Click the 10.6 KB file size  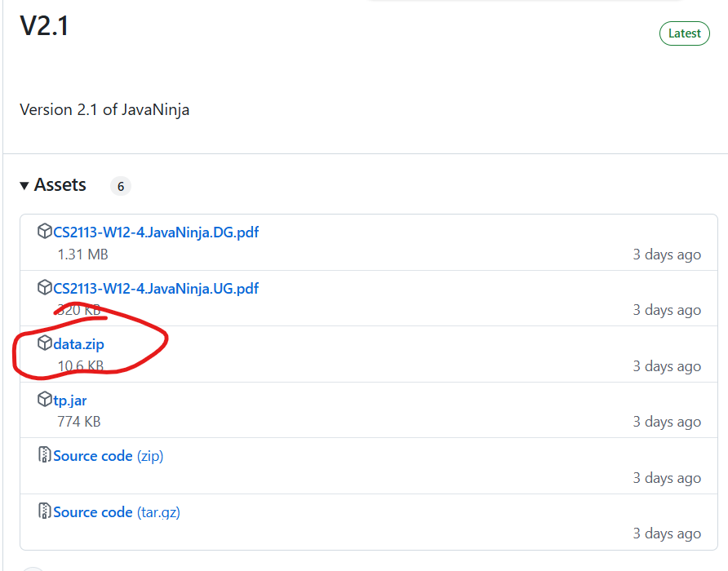pos(80,365)
